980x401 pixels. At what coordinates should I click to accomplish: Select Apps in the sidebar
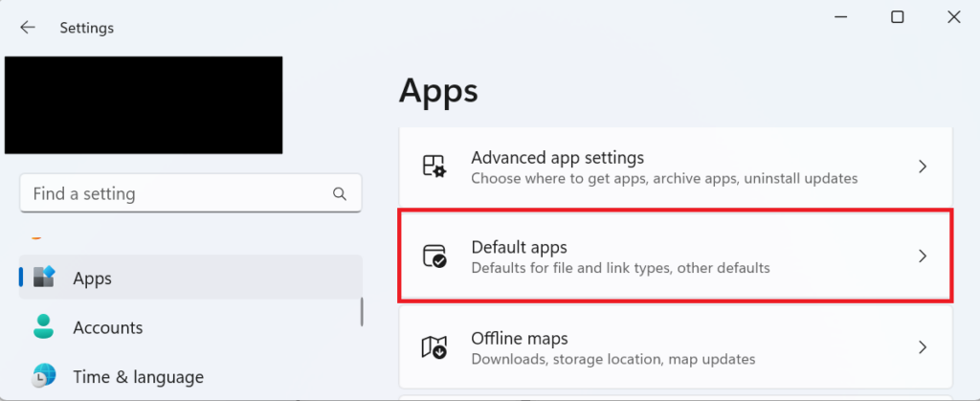coord(190,278)
